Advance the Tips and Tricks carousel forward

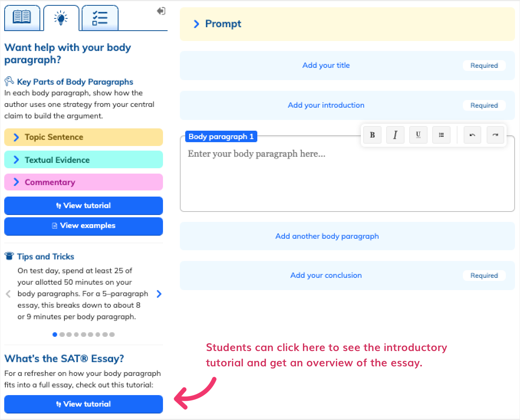tap(159, 294)
